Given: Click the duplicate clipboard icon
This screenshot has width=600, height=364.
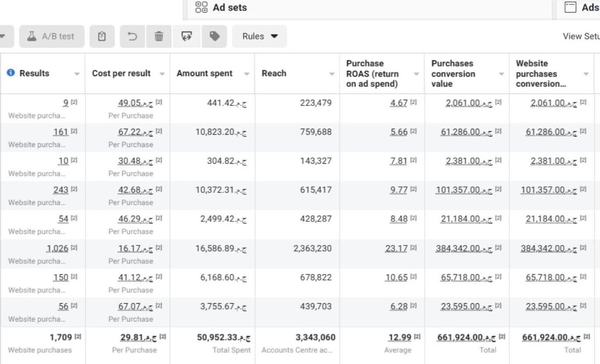Looking at the screenshot, I should (x=102, y=36).
